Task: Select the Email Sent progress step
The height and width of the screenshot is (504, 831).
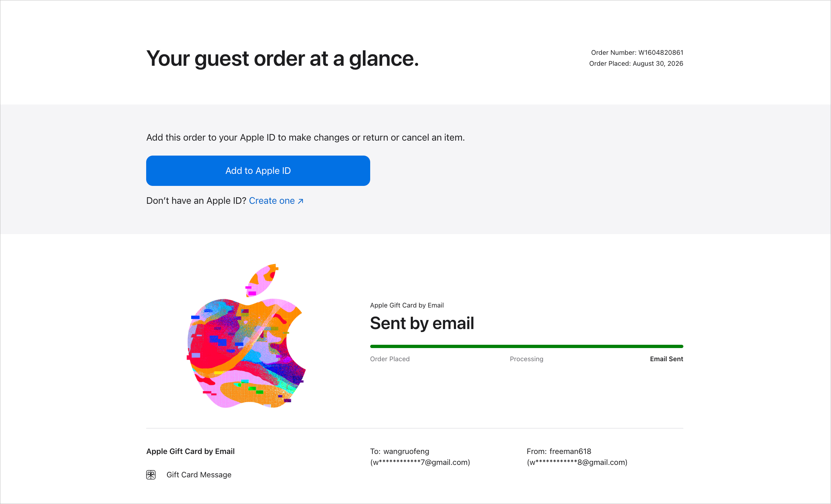Action: [667, 359]
